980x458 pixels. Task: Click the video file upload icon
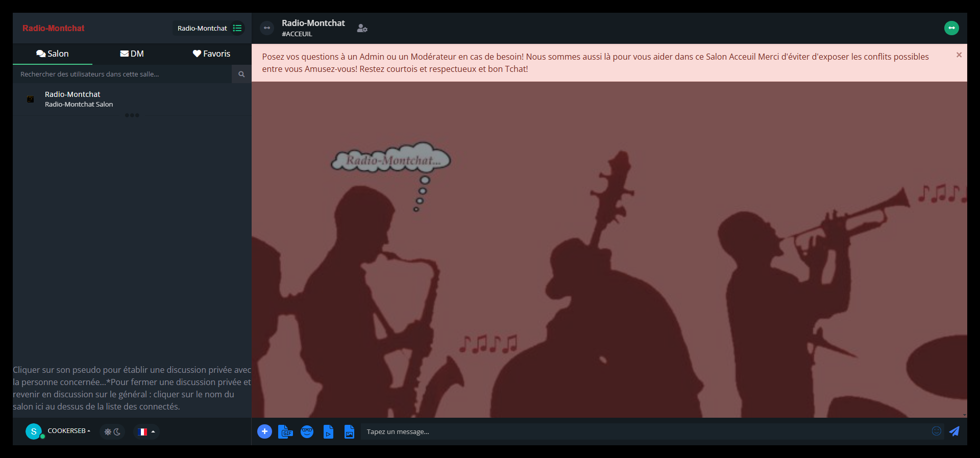pos(328,432)
